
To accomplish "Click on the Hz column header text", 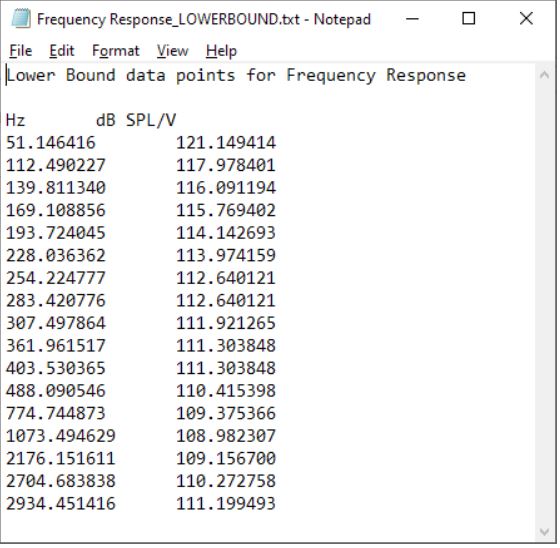I will [x=15, y=120].
